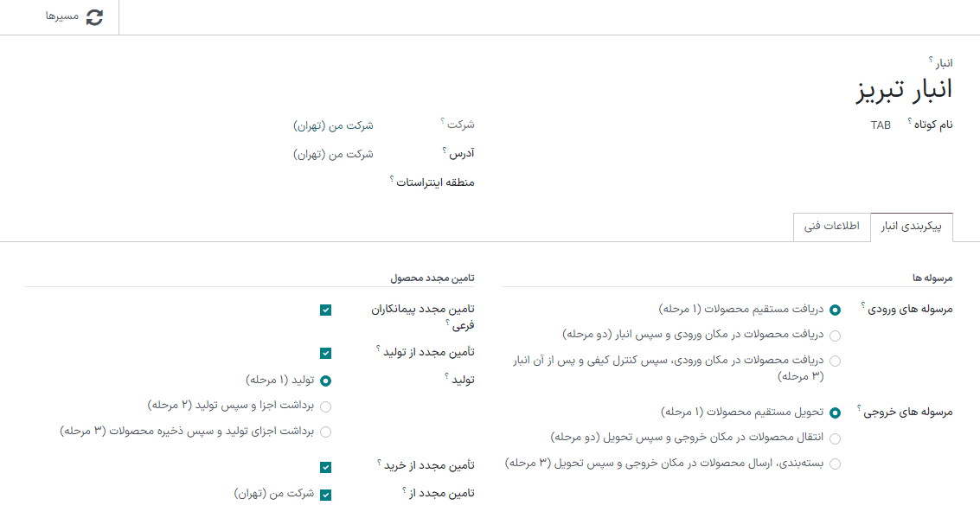Click the مسیرها refresh arrows icon
This screenshot has height=531, width=980.
[94, 17]
